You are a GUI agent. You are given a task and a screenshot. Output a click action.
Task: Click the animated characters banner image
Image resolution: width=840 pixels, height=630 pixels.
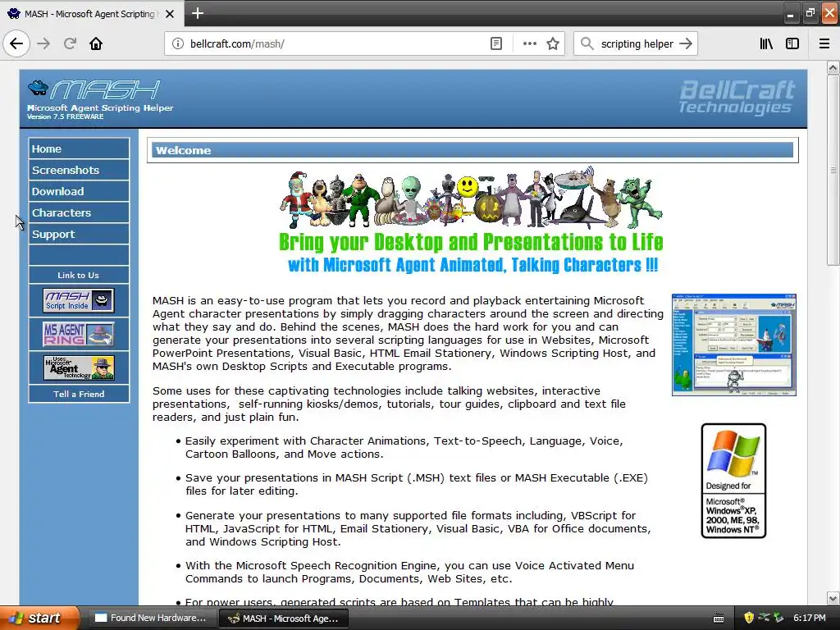(x=471, y=197)
